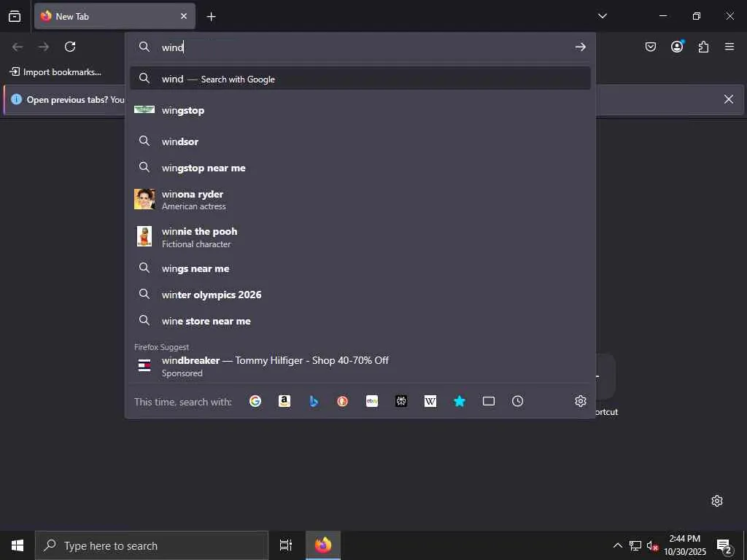Open new tab with plus button
Image resolution: width=747 pixels, height=560 pixels.
point(211,17)
